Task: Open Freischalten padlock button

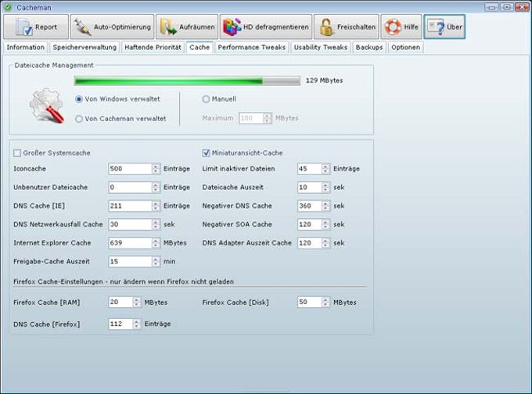Action: pos(346,27)
